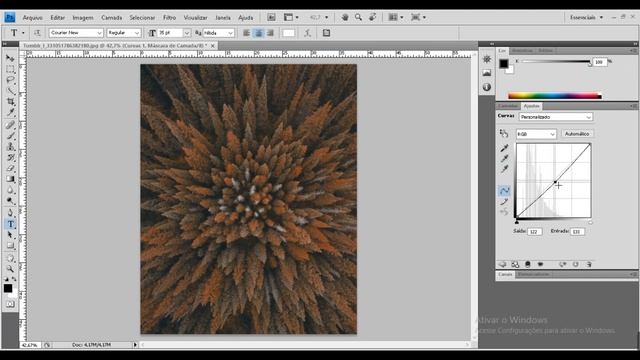
Task: Open the Curves preset Personalizado dropdown
Action: (556, 117)
